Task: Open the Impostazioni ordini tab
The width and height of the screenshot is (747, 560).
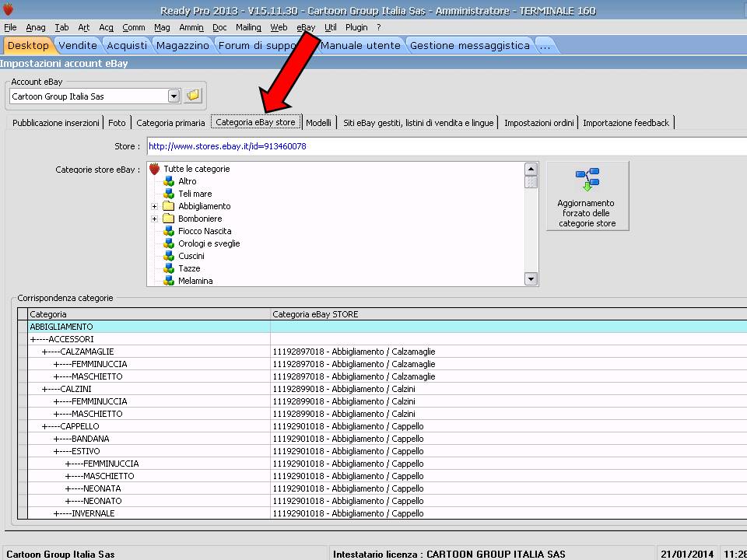Action: [x=538, y=123]
